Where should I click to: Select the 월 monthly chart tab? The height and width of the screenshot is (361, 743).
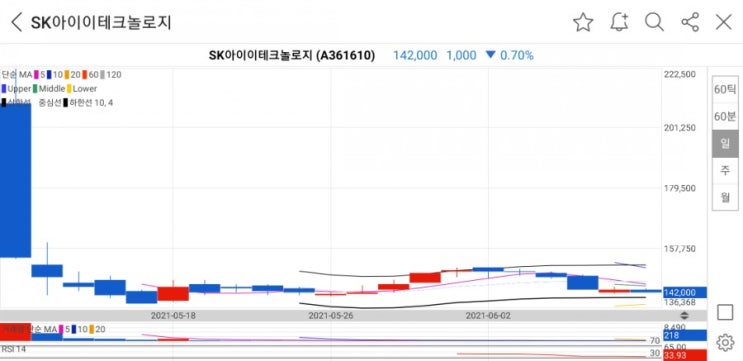[x=725, y=197]
